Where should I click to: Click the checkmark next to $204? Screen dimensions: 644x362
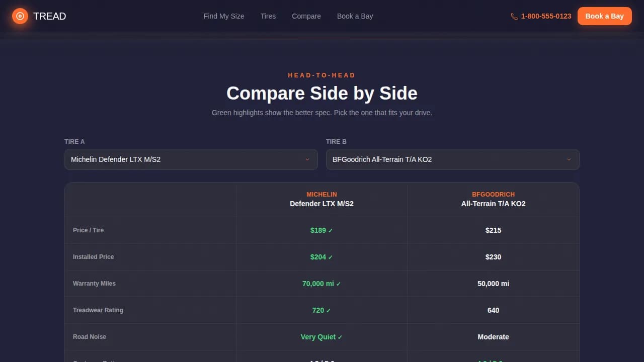[x=331, y=257]
